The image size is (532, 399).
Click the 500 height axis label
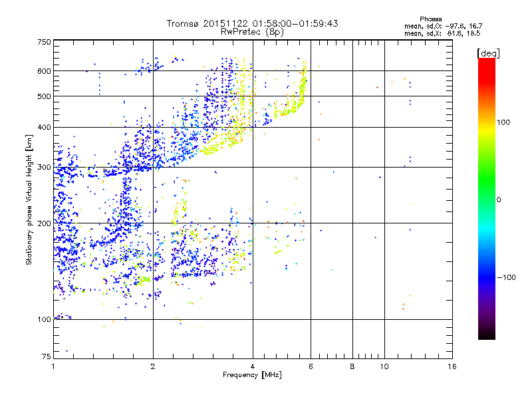44,96
